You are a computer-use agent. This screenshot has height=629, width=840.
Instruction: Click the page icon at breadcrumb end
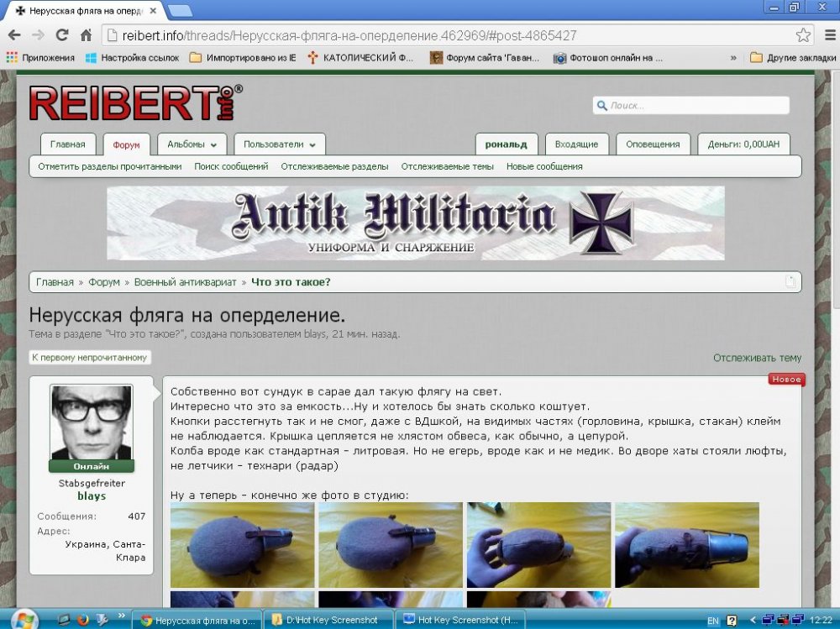click(x=790, y=281)
